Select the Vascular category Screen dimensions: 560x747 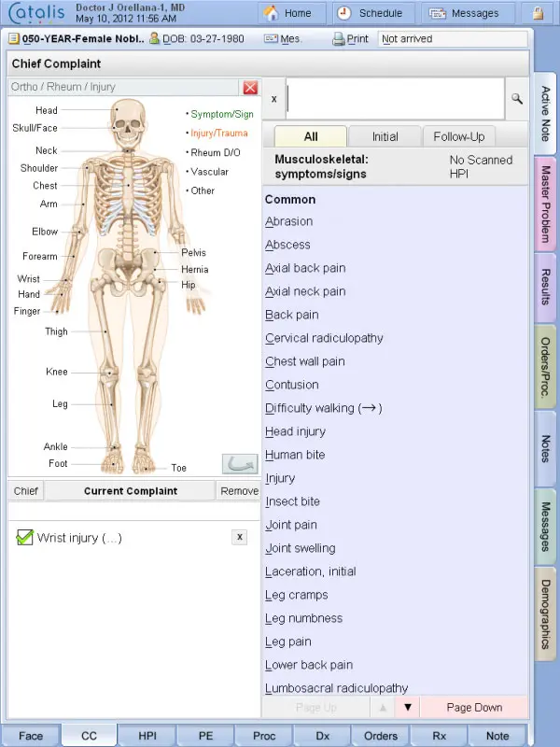(209, 172)
